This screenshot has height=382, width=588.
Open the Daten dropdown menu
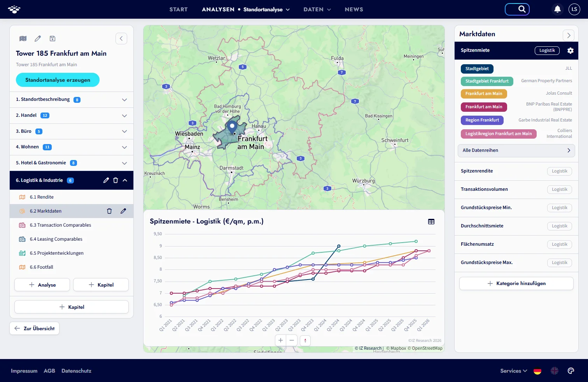coord(317,9)
